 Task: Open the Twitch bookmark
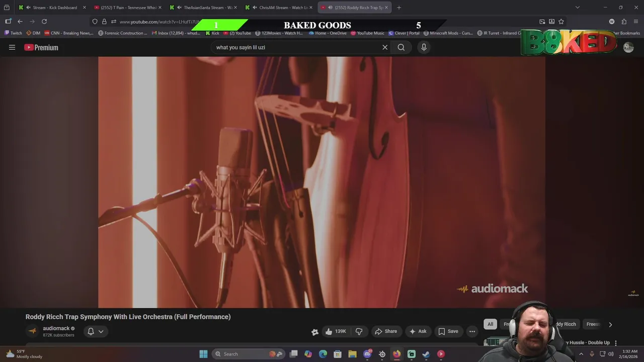point(13,33)
